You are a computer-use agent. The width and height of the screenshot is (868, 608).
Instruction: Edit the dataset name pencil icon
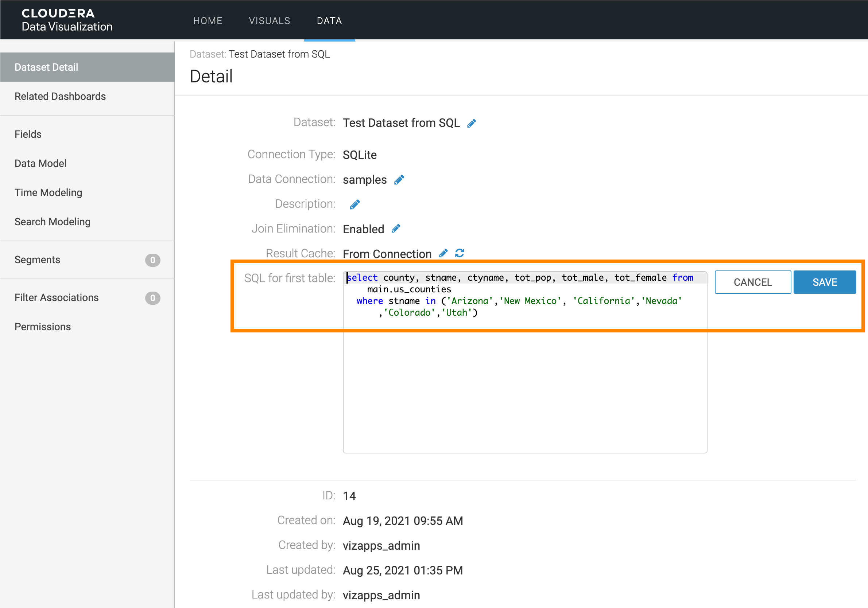coord(472,124)
